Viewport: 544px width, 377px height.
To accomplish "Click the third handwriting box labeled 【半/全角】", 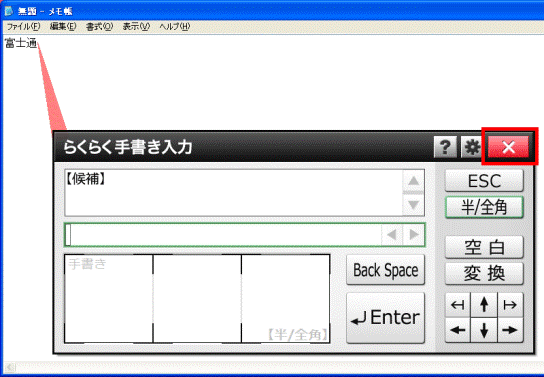I will pos(286,299).
